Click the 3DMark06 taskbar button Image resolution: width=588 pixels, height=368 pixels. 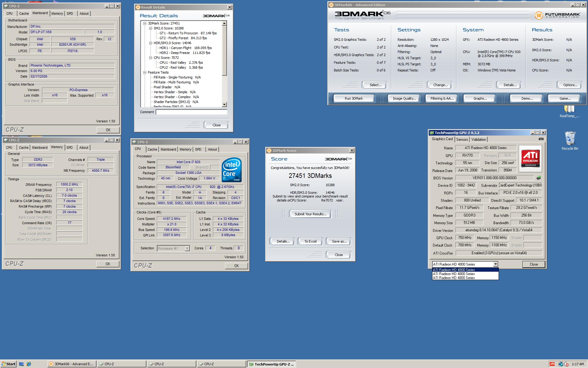click(x=72, y=364)
